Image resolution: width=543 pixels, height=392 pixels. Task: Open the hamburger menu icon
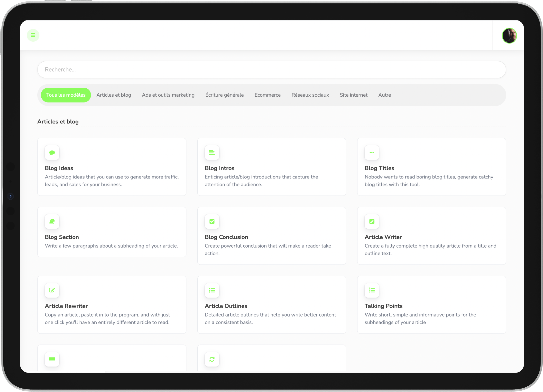[33, 35]
